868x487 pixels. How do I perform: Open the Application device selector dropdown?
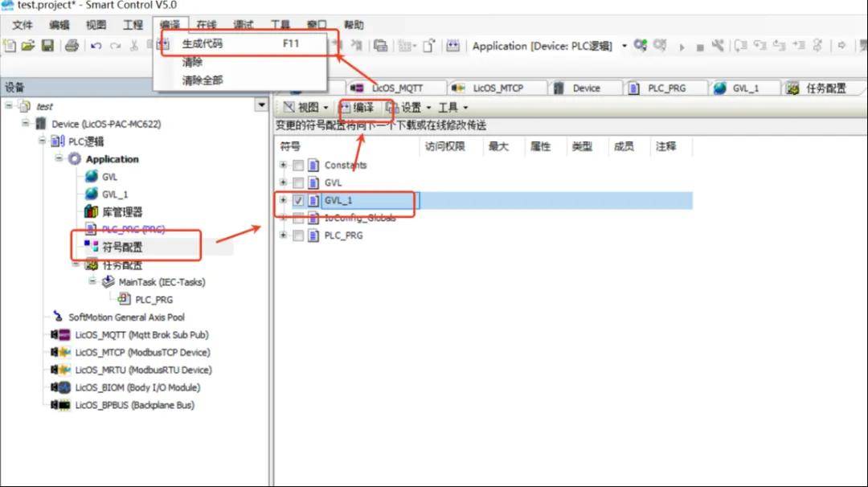pos(624,46)
